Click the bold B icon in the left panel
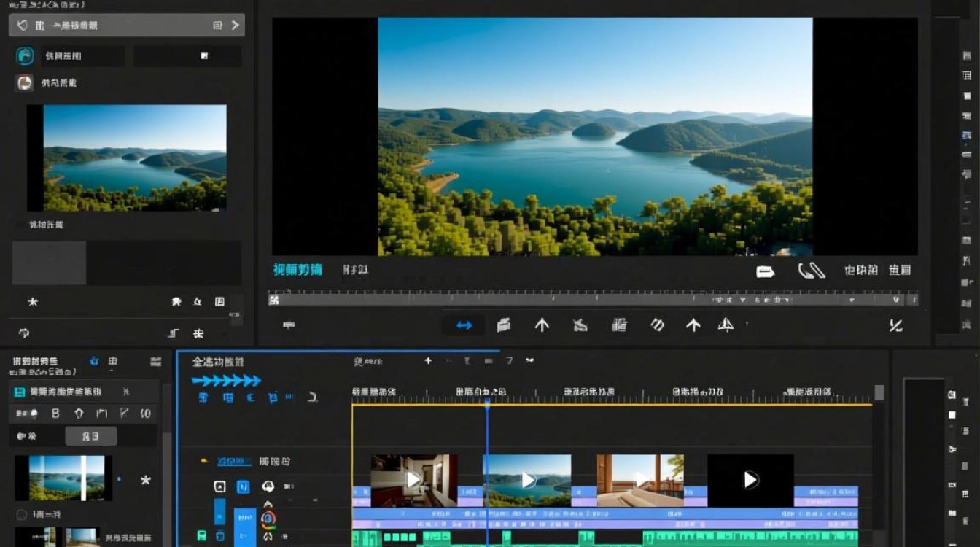Screen dimensions: 980x547 (x=55, y=414)
